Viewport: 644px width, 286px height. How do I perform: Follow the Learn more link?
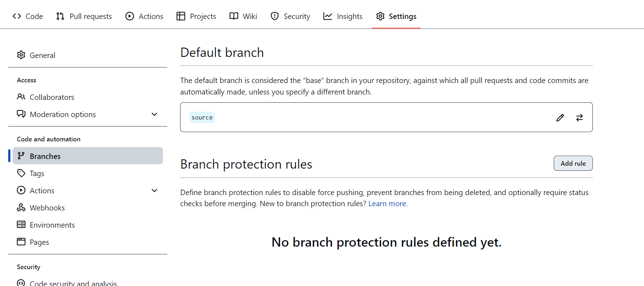388,204
